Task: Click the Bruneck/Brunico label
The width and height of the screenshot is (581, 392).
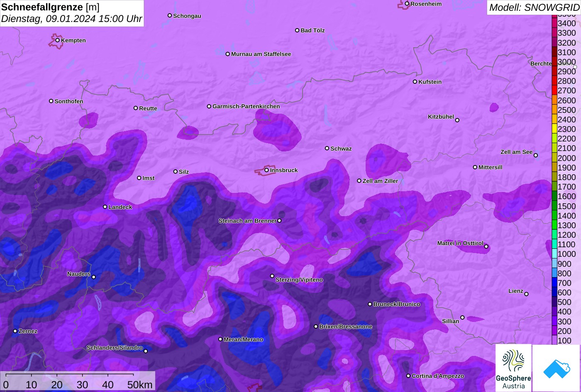Action: coord(397,304)
